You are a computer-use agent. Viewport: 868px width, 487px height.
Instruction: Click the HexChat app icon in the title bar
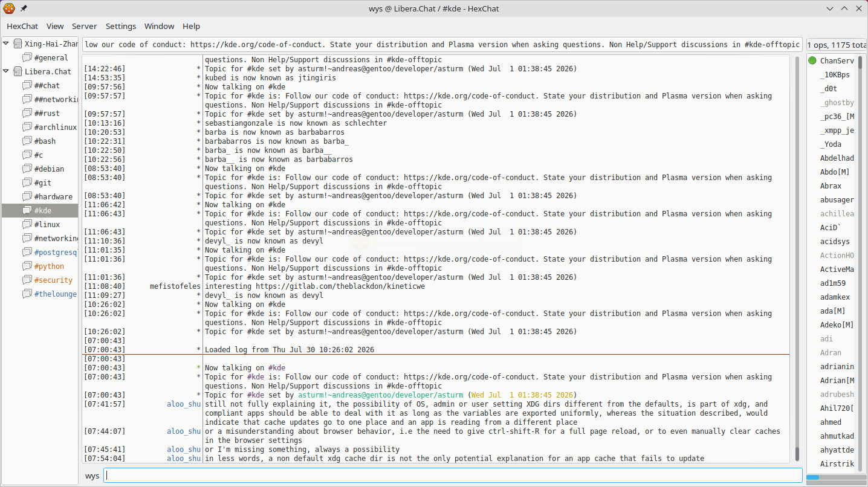click(x=9, y=8)
